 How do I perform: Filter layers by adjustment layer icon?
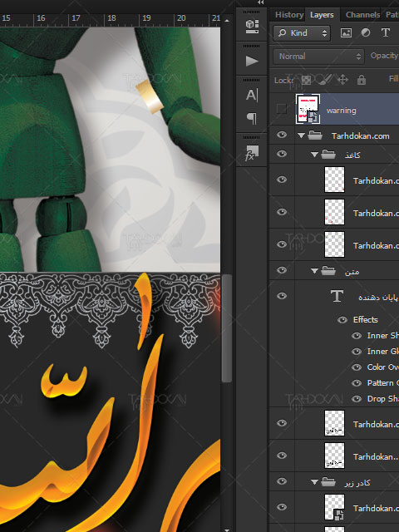(366, 32)
